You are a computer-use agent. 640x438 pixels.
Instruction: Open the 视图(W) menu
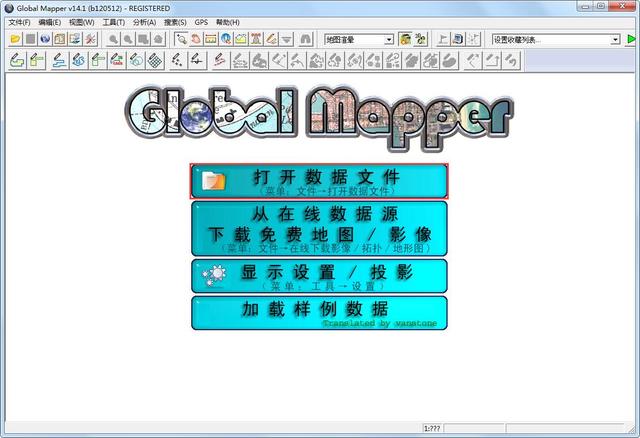tap(82, 22)
